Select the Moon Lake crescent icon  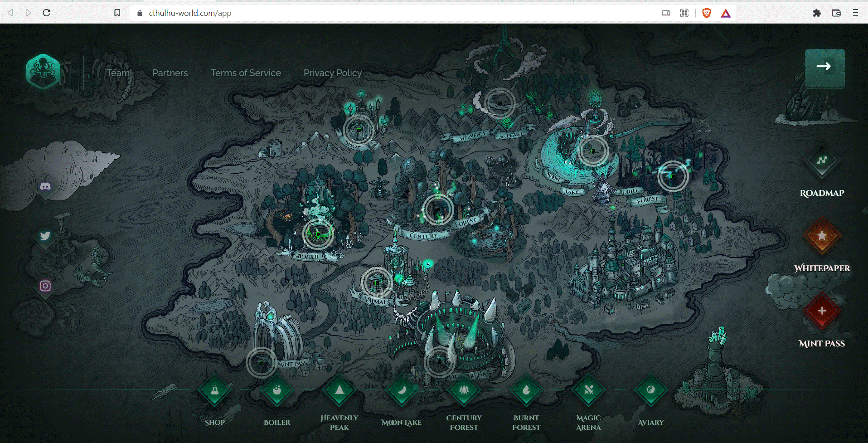click(402, 390)
